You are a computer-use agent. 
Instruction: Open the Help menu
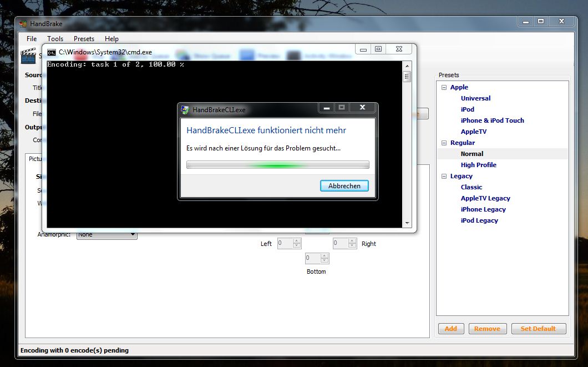[x=111, y=39]
